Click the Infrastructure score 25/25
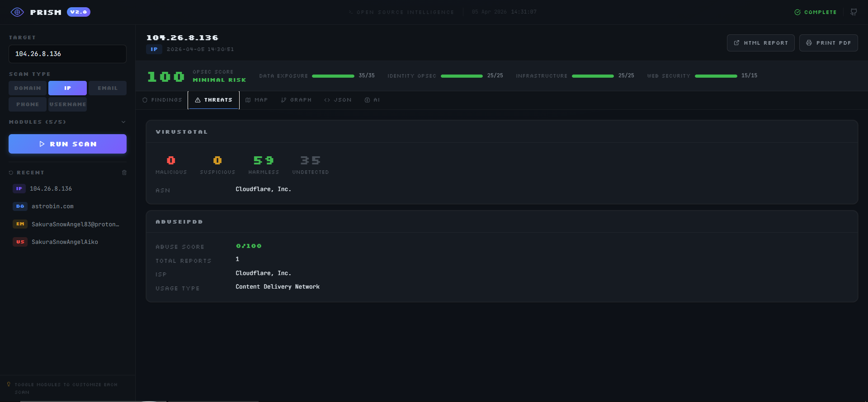868x402 pixels. click(626, 75)
